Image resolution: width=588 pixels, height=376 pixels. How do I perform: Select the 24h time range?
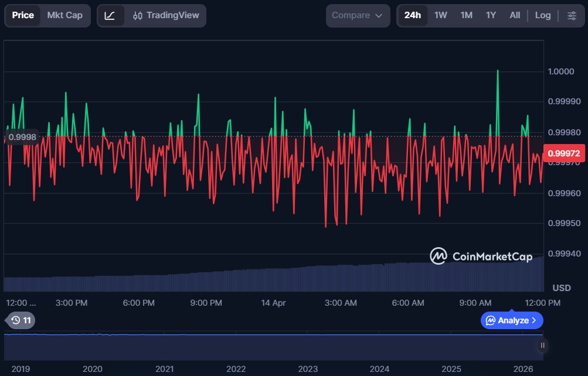pos(412,16)
